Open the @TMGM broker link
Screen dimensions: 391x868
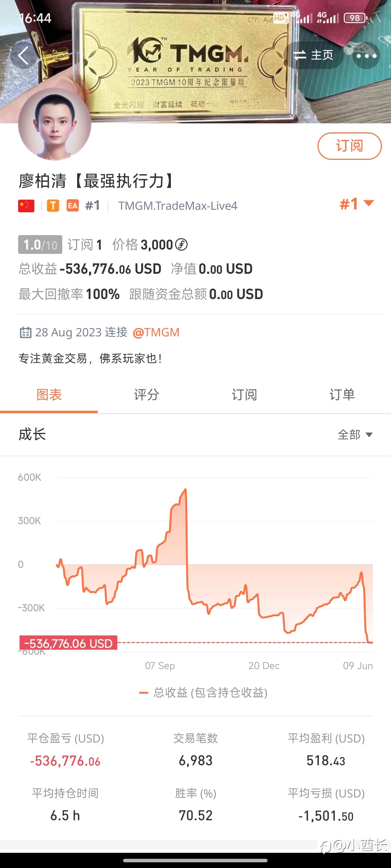[x=156, y=332]
